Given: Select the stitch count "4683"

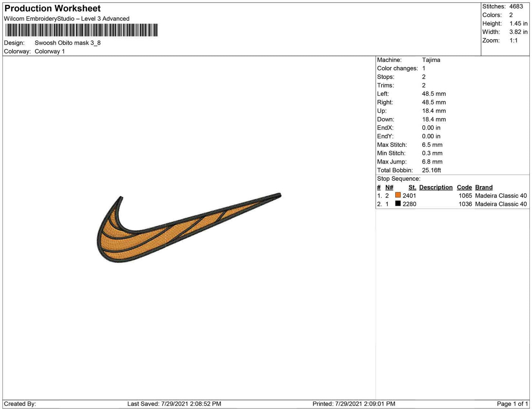Looking at the screenshot, I should point(516,7).
